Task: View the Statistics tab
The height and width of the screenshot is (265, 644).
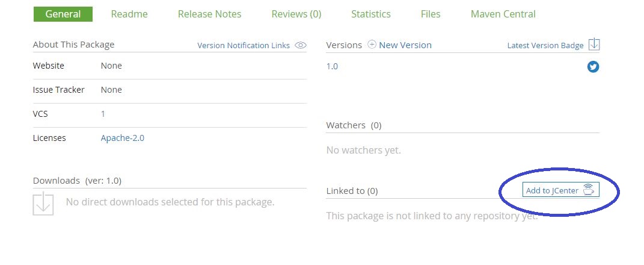Action: [371, 14]
